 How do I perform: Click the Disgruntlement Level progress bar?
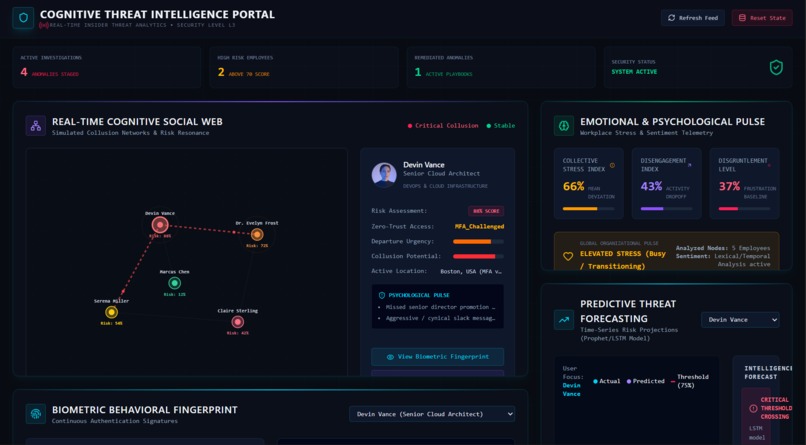coord(744,209)
